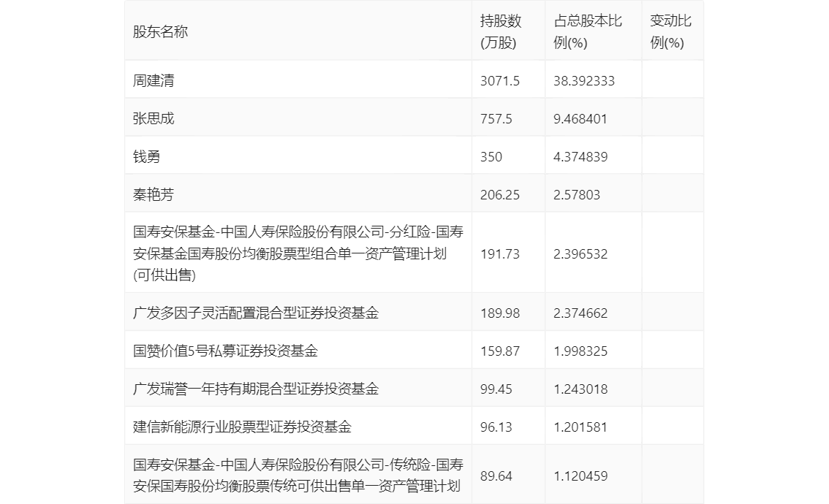The image size is (829, 504).
Task: Select shareholder name 张思成
Action: 154,118
